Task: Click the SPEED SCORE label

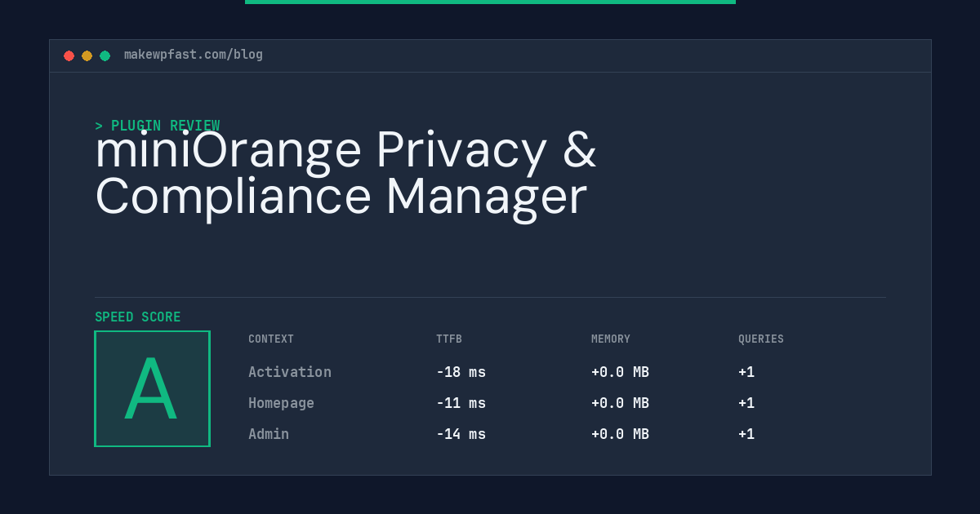Action: coord(138,317)
